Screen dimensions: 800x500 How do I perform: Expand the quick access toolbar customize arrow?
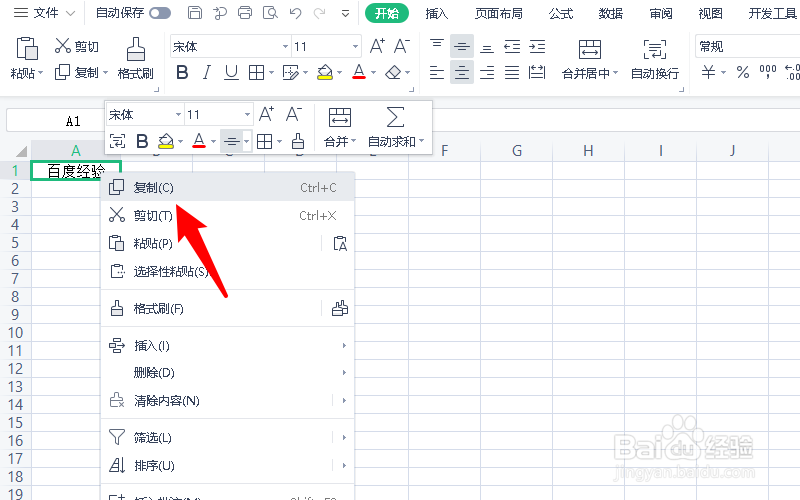[345, 13]
